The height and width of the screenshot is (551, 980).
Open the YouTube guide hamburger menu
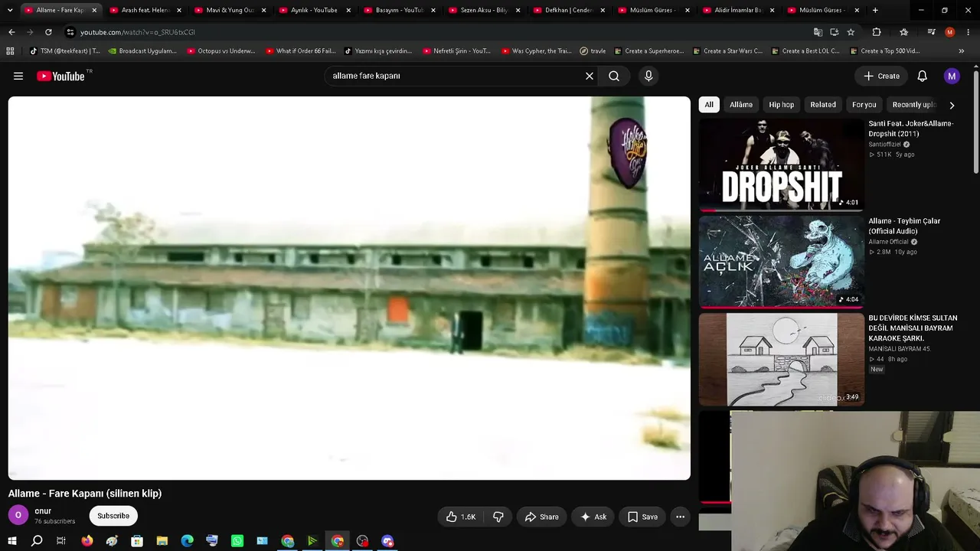(x=18, y=76)
